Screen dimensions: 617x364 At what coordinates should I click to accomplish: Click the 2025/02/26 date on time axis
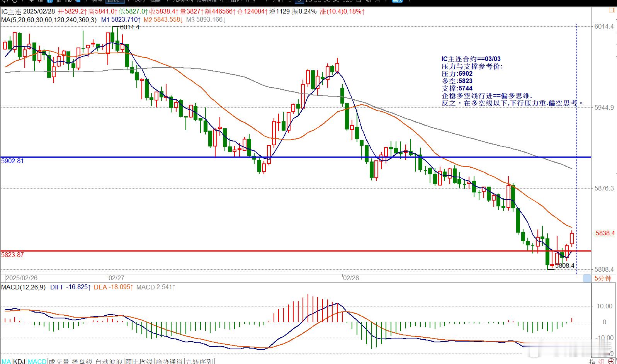pos(22,278)
